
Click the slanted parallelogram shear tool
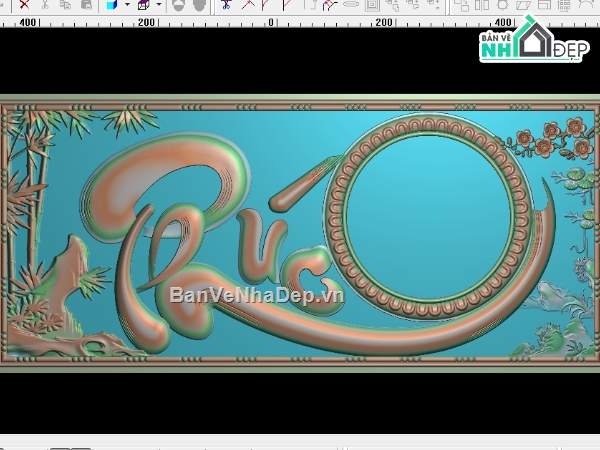point(523,5)
